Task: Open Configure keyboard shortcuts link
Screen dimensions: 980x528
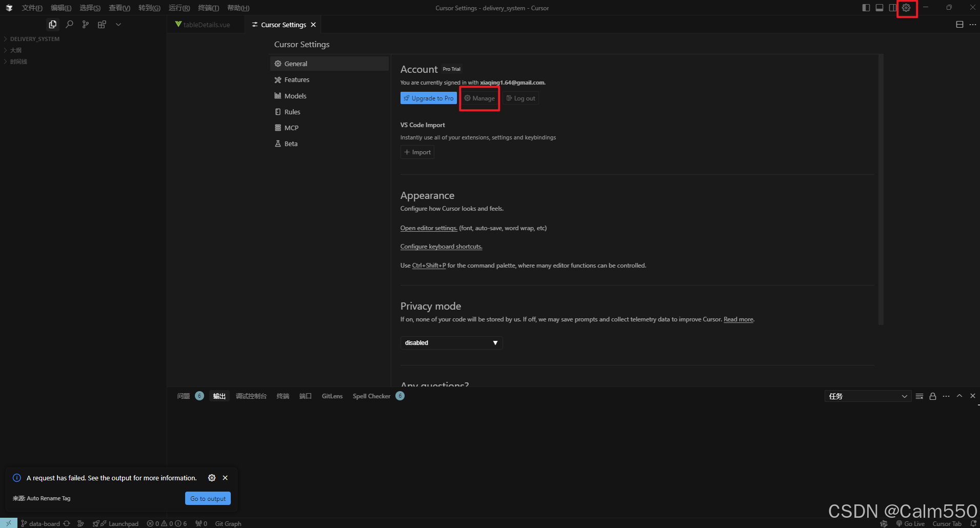Action: [x=441, y=247]
